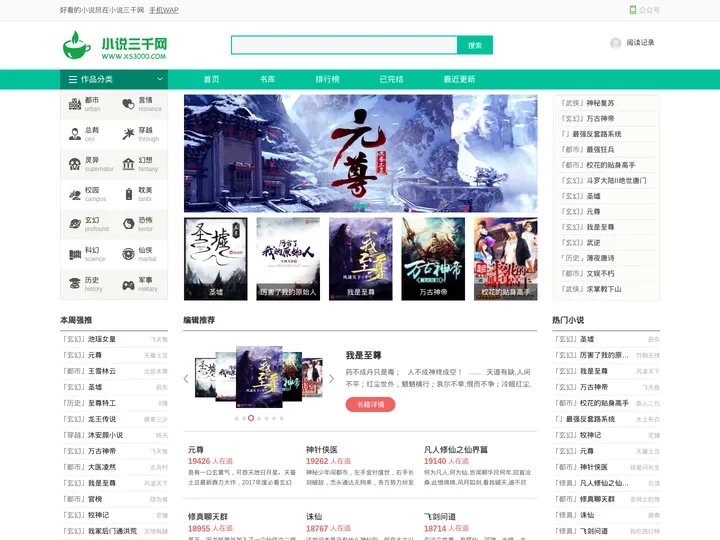Open the 玄幻 profound planet icon
The height and width of the screenshot is (540, 720).
click(x=75, y=224)
